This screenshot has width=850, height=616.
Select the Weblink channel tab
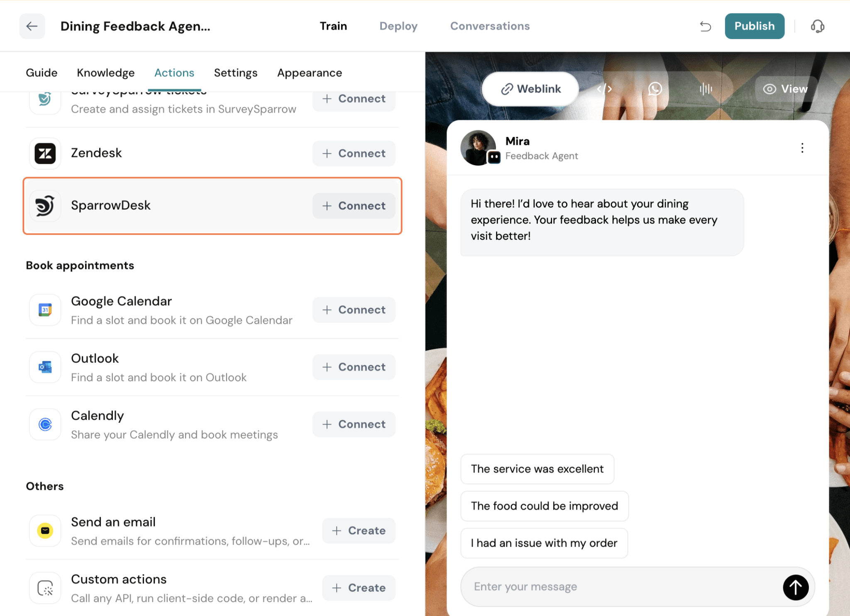tap(530, 89)
